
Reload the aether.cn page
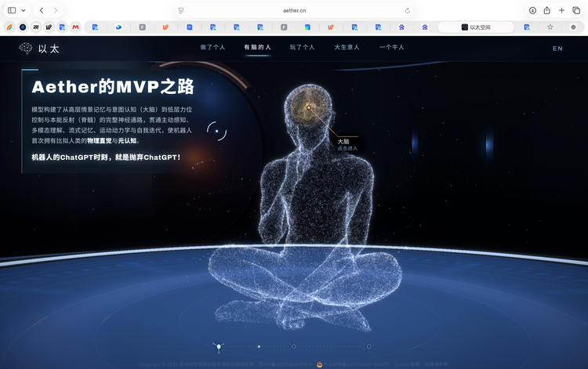(x=407, y=10)
